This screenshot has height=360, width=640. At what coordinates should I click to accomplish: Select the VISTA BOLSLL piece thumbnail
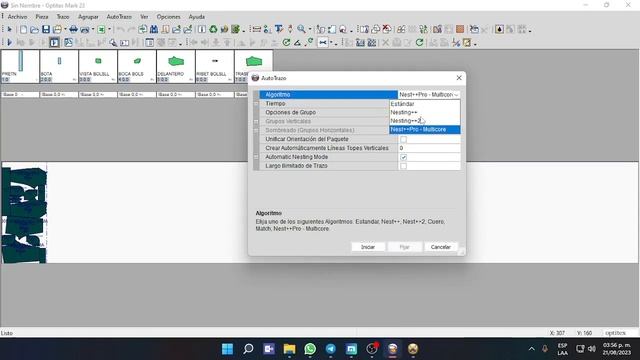(98, 66)
